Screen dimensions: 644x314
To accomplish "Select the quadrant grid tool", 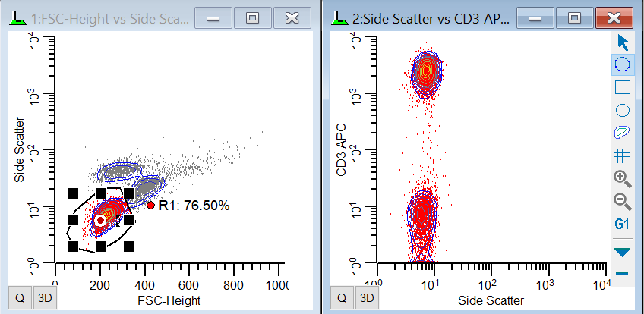I will pyautogui.click(x=623, y=155).
